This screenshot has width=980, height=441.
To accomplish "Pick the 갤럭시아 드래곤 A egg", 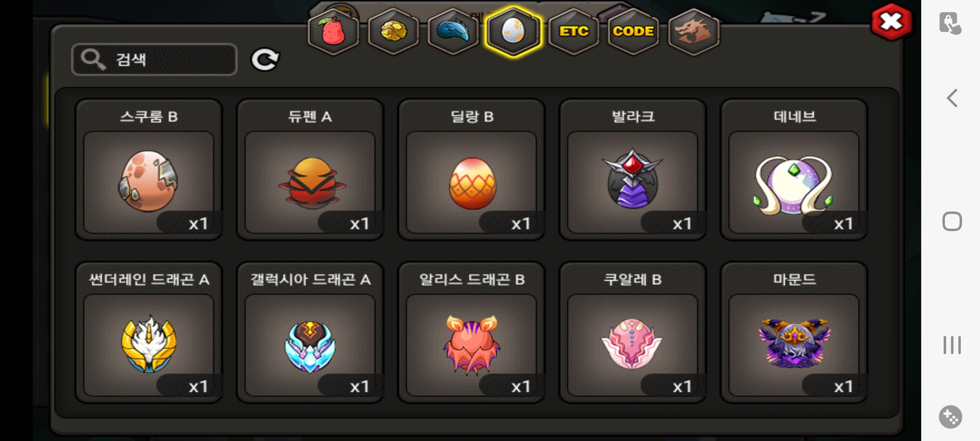I will coord(310,332).
